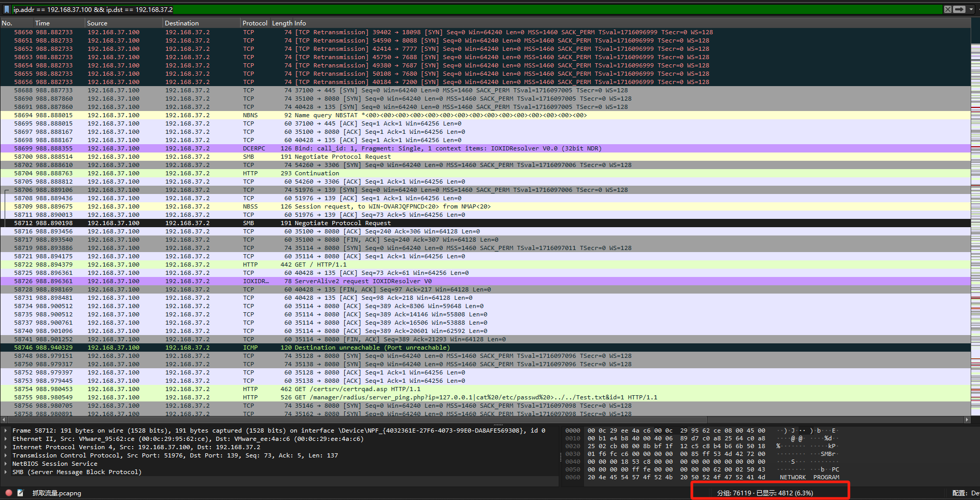Screen dimensions: 980x500
Task: Sort packets by the Source column header
Action: [124, 23]
